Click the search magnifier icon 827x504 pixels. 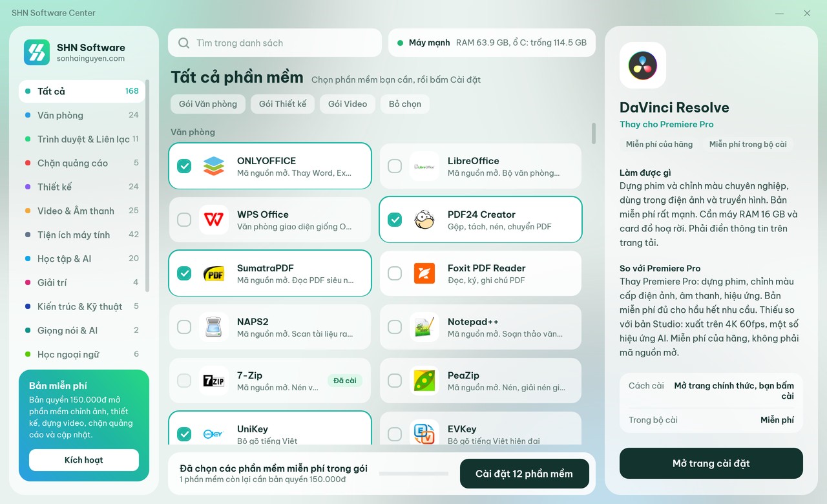(184, 43)
